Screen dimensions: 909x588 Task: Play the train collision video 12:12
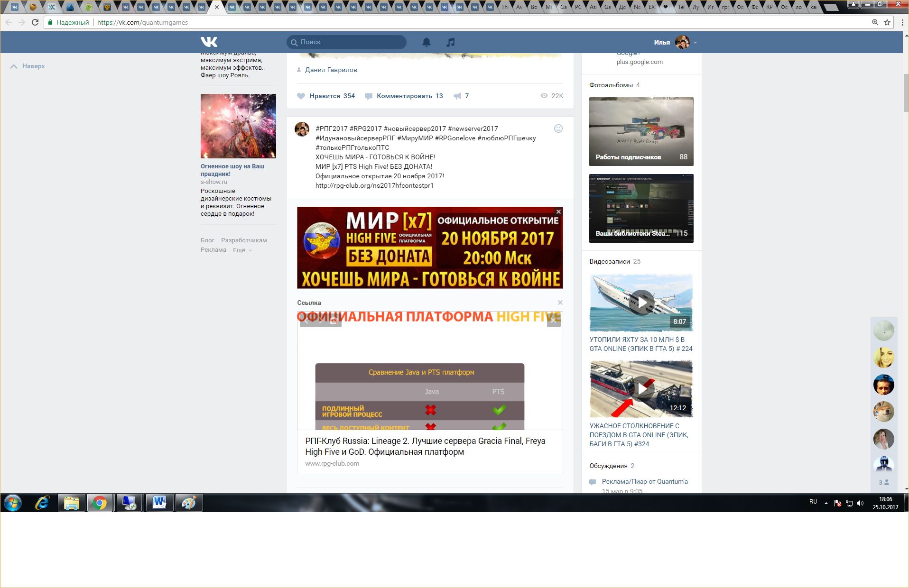(641, 389)
